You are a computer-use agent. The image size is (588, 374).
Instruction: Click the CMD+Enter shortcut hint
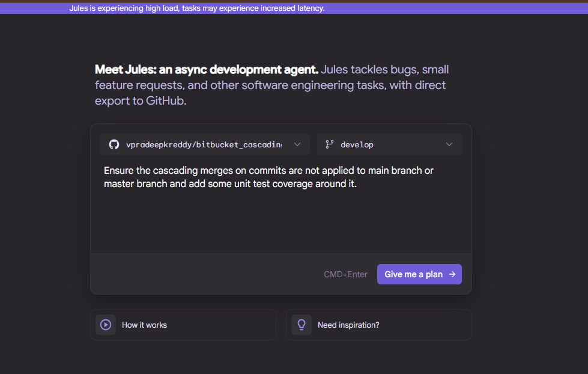(x=345, y=274)
